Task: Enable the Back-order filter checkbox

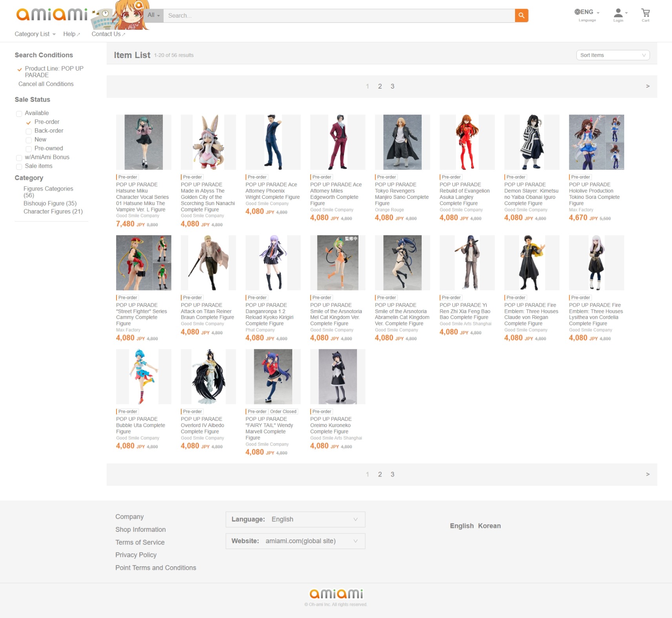Action: pyautogui.click(x=28, y=131)
